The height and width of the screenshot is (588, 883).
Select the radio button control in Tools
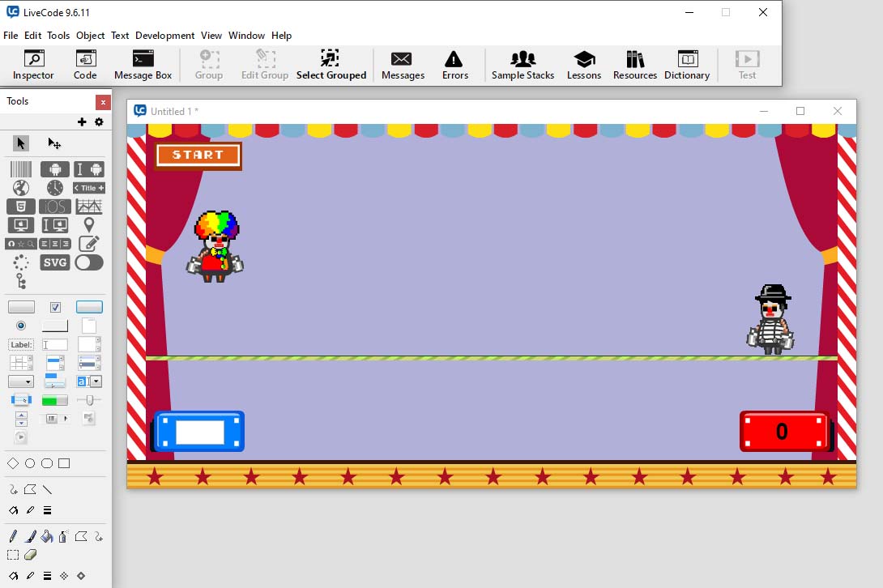(x=21, y=326)
